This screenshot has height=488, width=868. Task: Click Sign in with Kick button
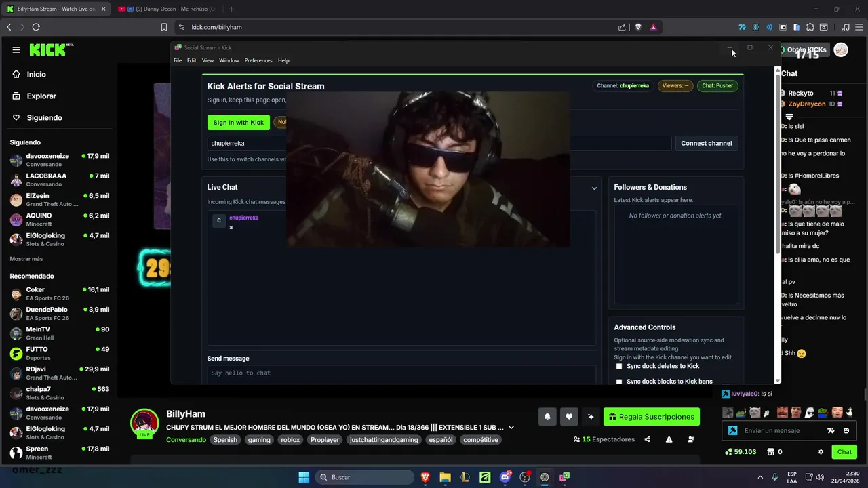click(238, 122)
